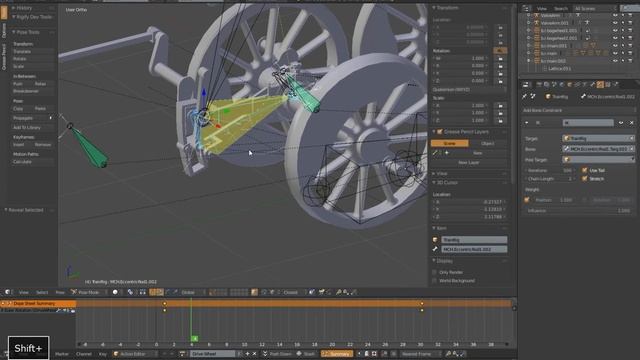Open the outliner editor type icon

526,8
